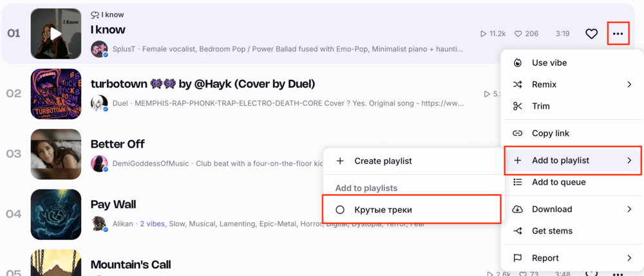This screenshot has height=276, width=644.
Task: Click the DemiGoddessOfMusic avatar
Action: click(x=99, y=163)
